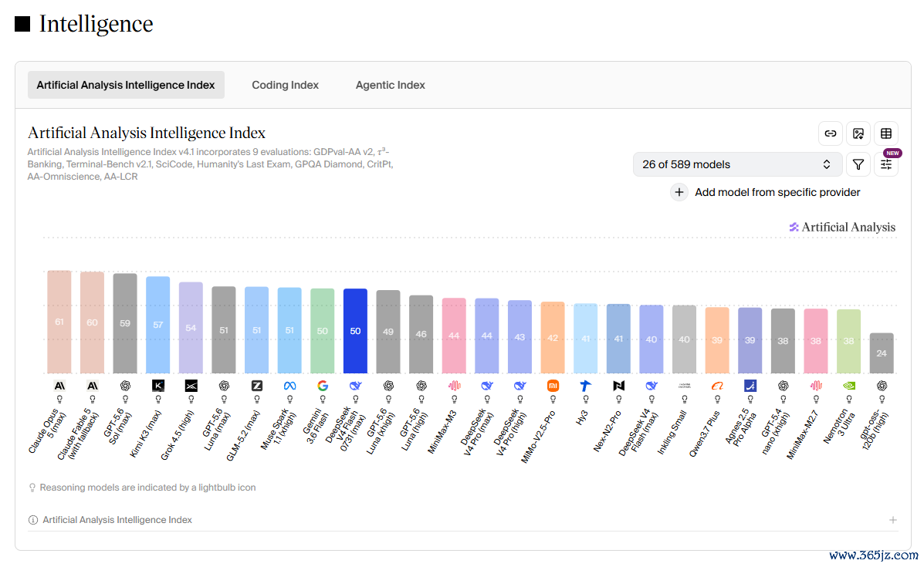This screenshot has width=924, height=567.
Task: Click Hy3 provider logo
Action: (x=585, y=386)
